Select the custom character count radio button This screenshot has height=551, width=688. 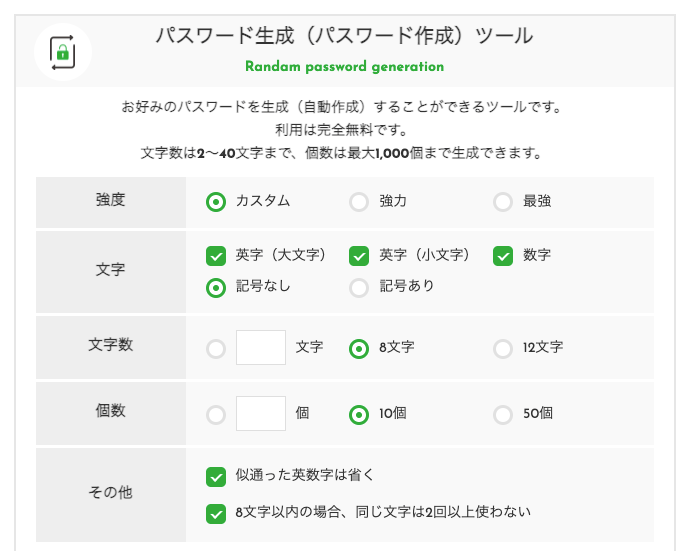point(215,349)
